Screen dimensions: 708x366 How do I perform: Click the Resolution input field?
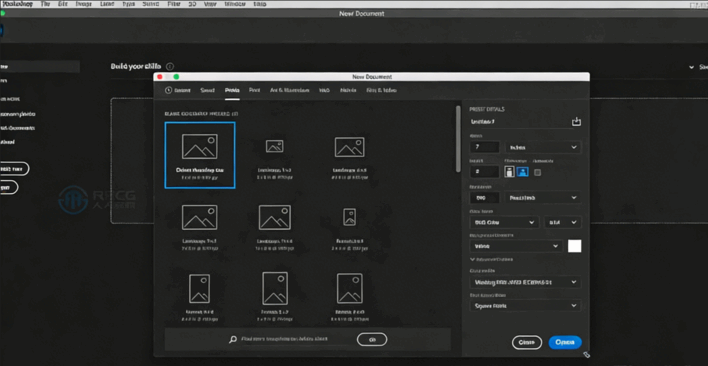(x=484, y=198)
